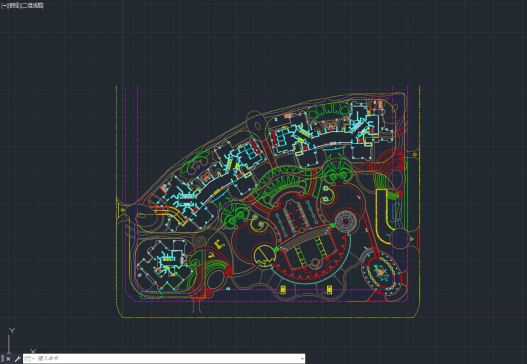Open command line customization via the wrench icon
The height and width of the screenshot is (364, 527).
click(17, 359)
